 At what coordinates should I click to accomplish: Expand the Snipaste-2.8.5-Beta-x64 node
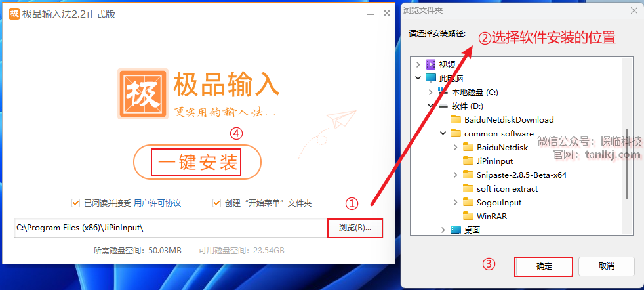pyautogui.click(x=455, y=175)
